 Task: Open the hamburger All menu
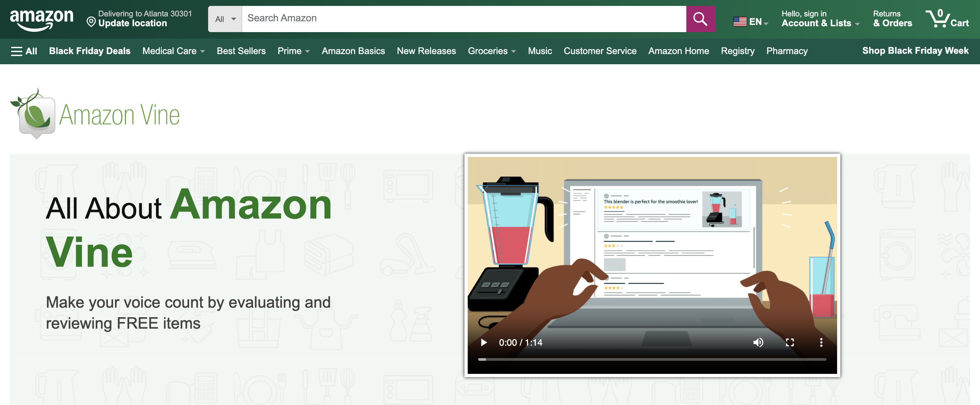(x=24, y=51)
